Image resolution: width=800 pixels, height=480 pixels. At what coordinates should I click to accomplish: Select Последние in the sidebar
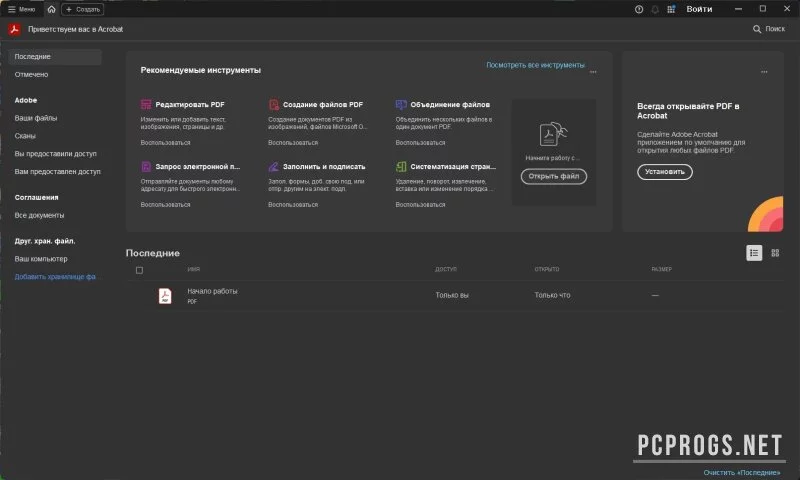55,57
